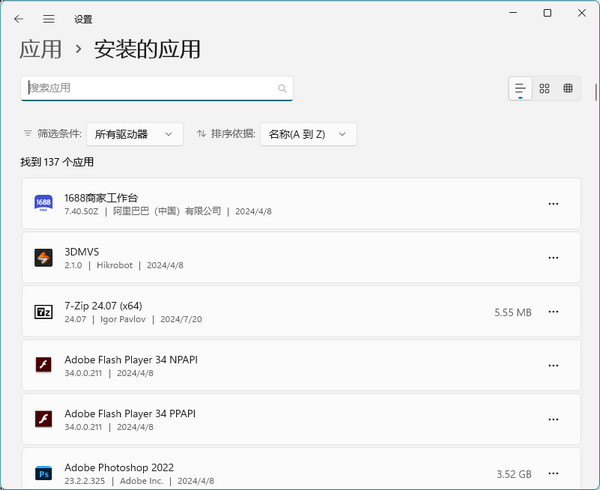The width and height of the screenshot is (600, 490).
Task: Open more options for 7-Zip 24.07
Action: click(x=553, y=312)
